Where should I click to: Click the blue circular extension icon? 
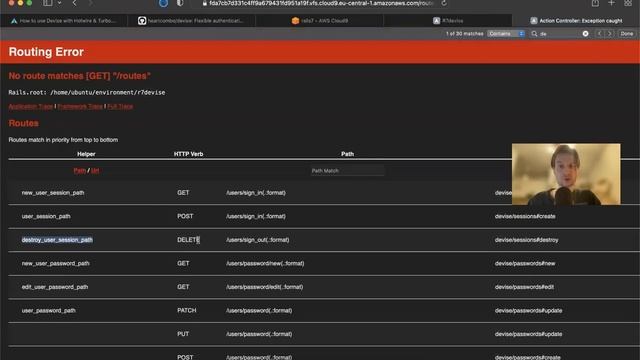pos(163,3)
